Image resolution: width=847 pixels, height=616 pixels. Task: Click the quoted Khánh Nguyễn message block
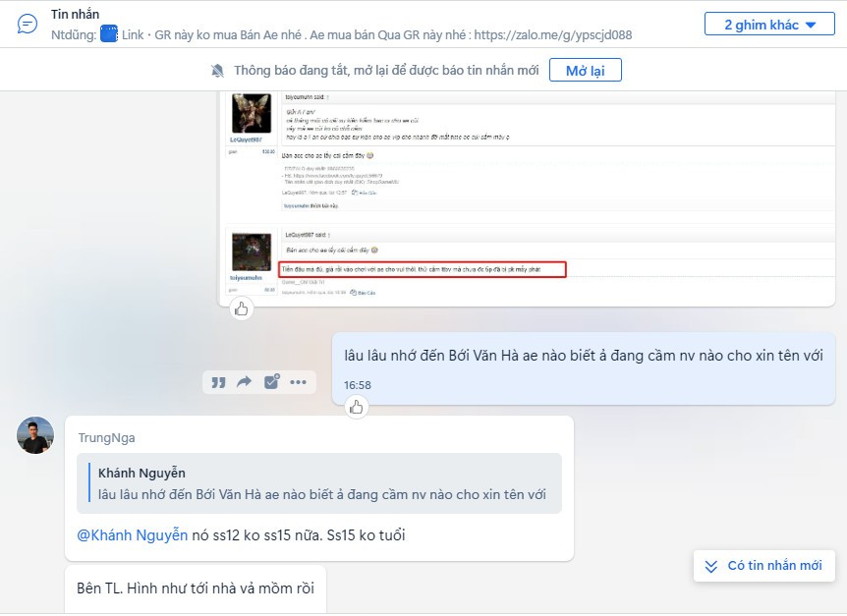pyautogui.click(x=319, y=483)
